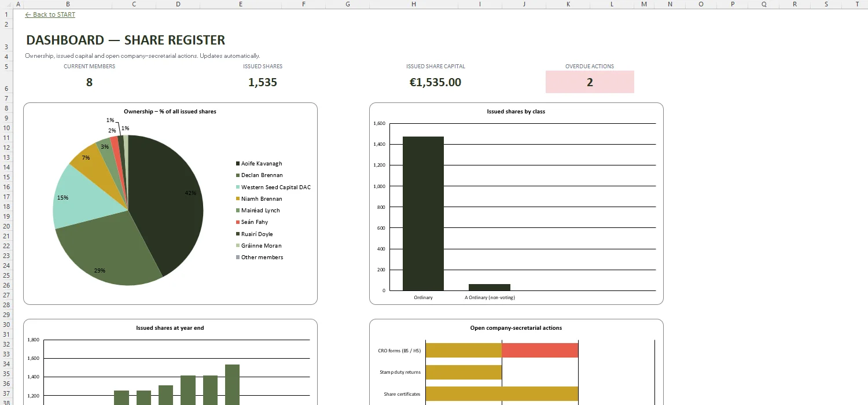Select the CURRENT MEMBERS label
The image size is (868, 405).
[x=89, y=67]
